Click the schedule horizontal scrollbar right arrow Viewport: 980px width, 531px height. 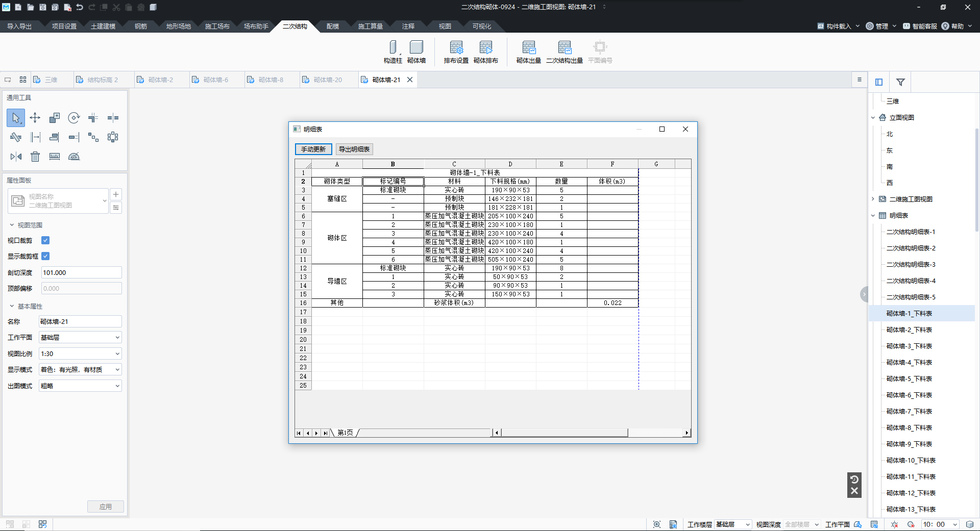tap(687, 433)
